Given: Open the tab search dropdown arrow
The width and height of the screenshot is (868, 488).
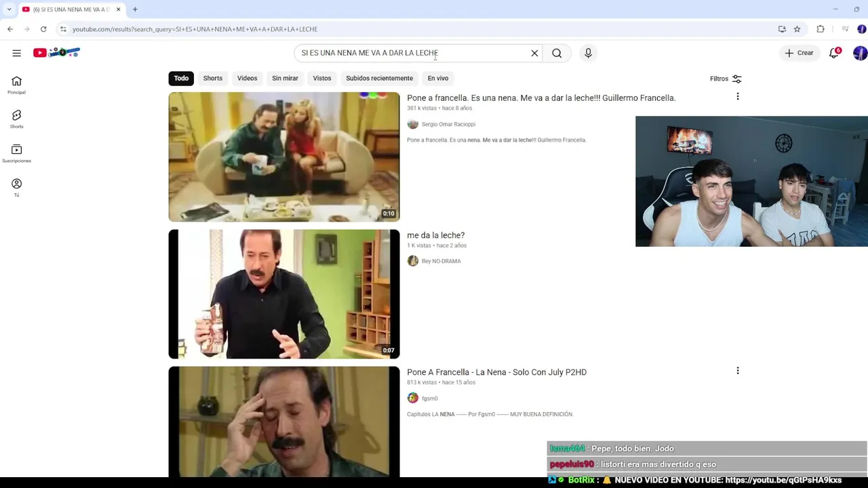Looking at the screenshot, I should coord(9,9).
